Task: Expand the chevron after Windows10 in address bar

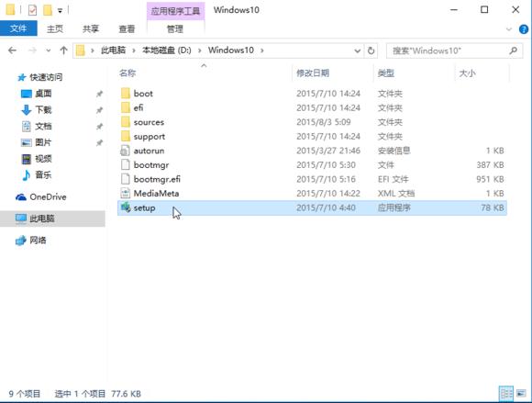Action: [262, 50]
